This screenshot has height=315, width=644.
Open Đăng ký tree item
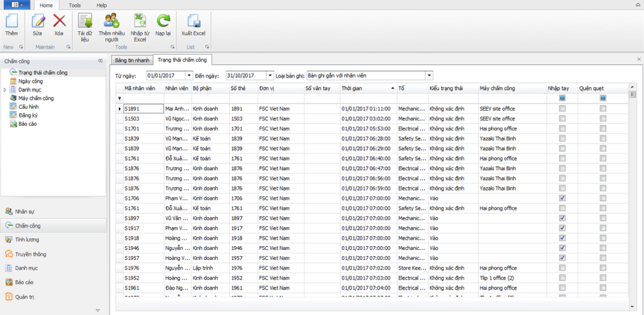pyautogui.click(x=28, y=115)
